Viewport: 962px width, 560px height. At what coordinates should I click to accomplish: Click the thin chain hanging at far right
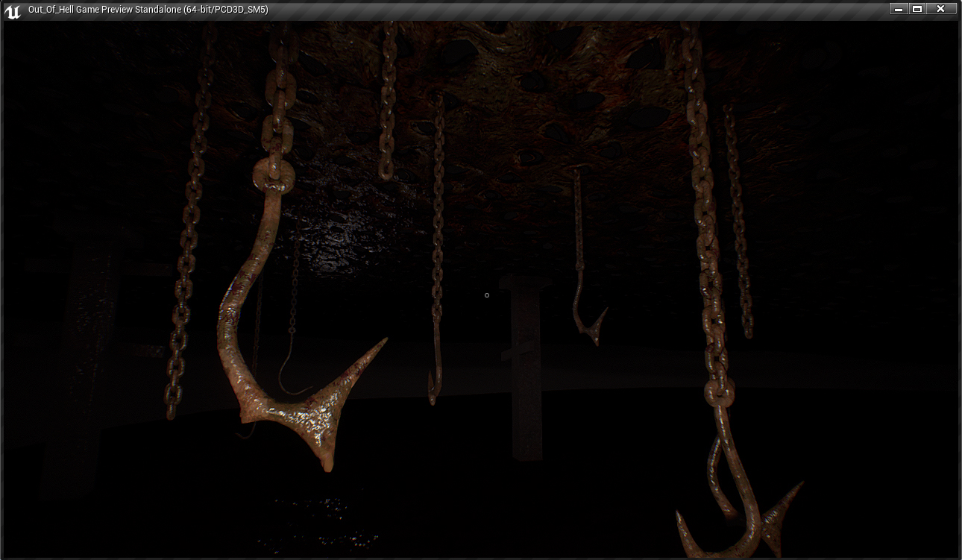click(738, 224)
